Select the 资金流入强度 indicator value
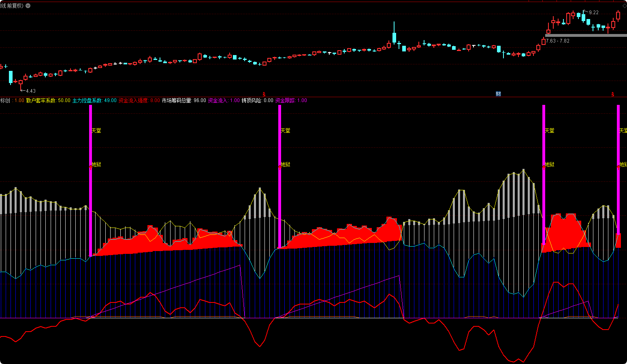Screen dimensions: 627x364 [x=155, y=100]
